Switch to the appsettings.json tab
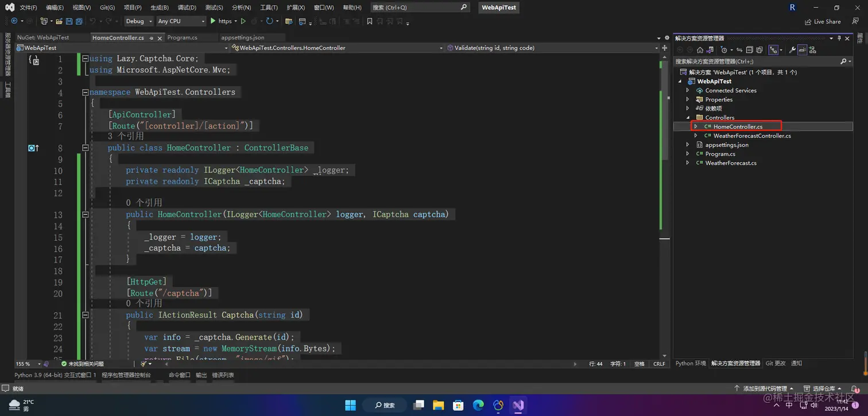 coord(242,37)
